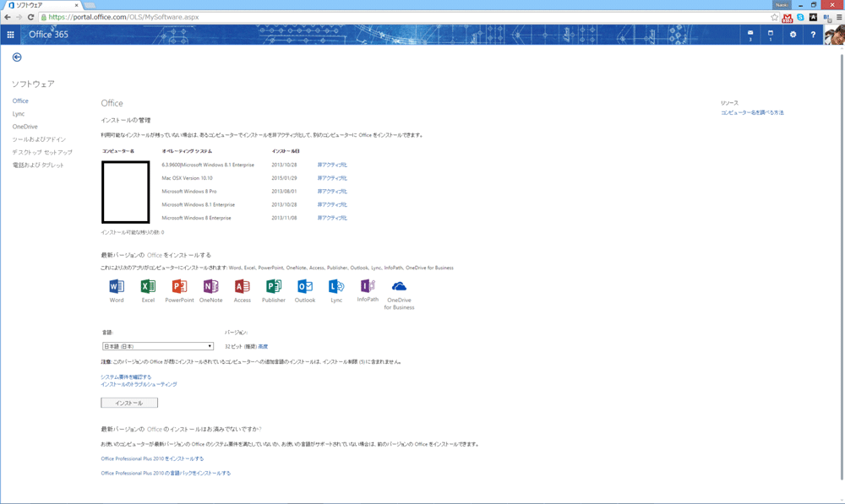The height and width of the screenshot is (504, 845).
Task: Open the calendar notifications icon in header
Action: click(771, 35)
